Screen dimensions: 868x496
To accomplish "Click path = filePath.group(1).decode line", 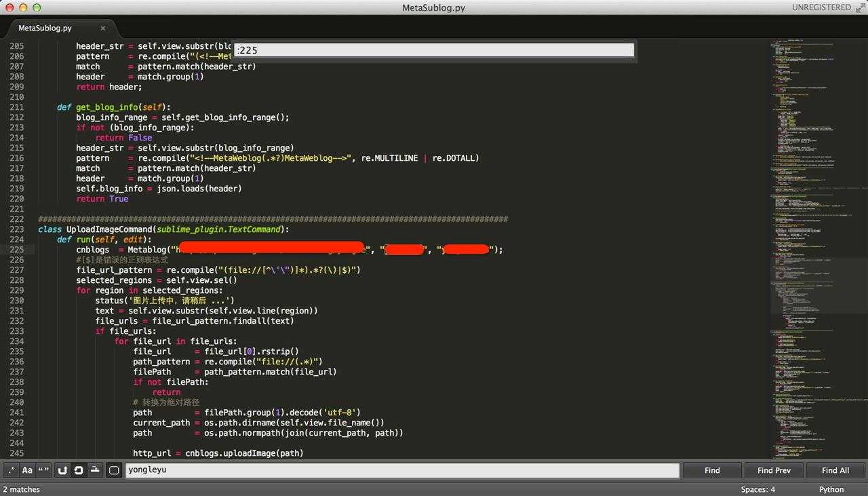I will (x=247, y=413).
